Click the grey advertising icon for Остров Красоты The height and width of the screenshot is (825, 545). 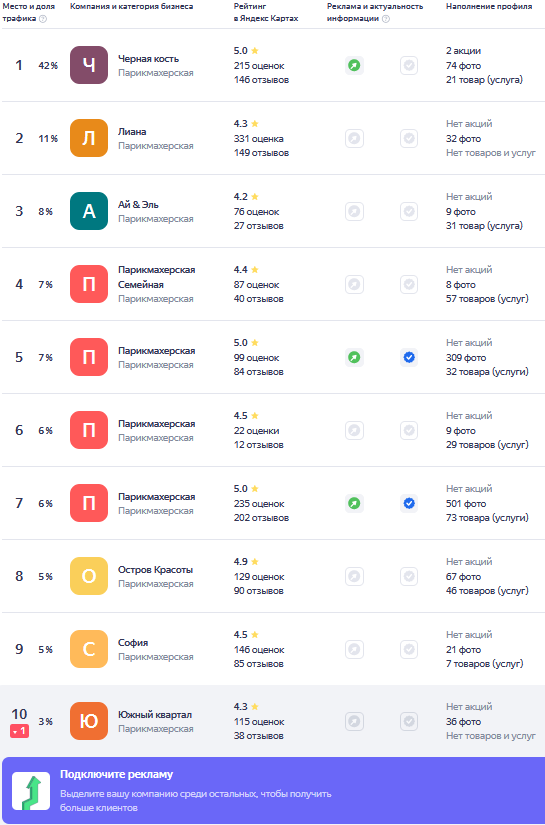[355, 577]
